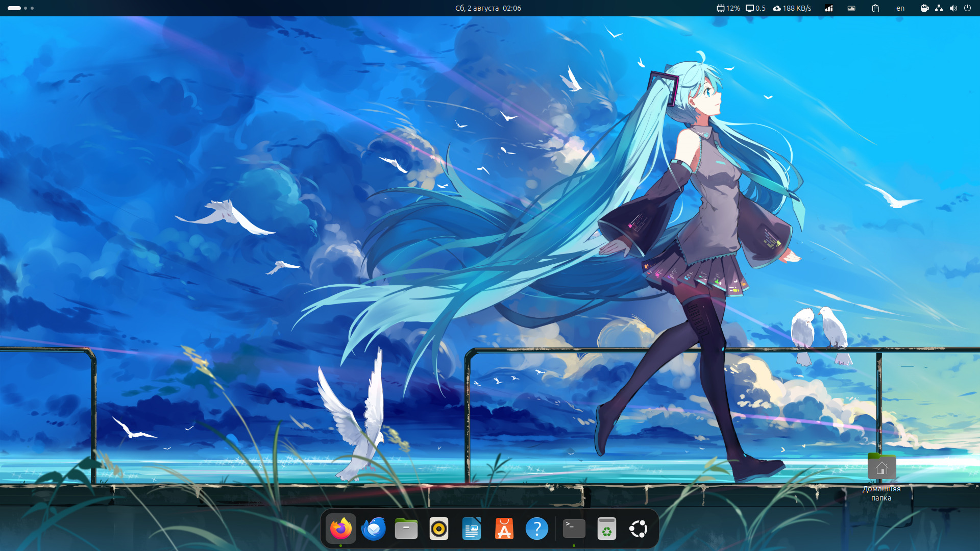Show applications via Ubuntu logo button

(639, 529)
